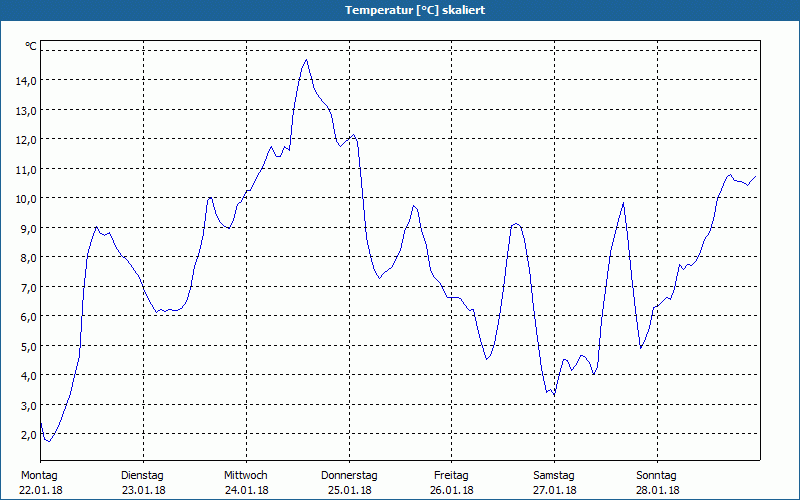Click the 'Temperatur [°C] skaliert' title bar
800x500 pixels.
click(400, 10)
